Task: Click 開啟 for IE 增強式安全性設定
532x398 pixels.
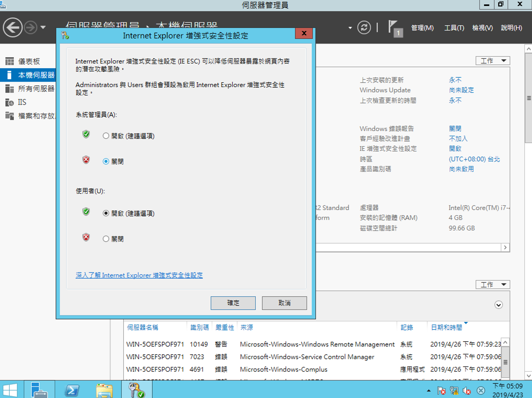Action: [x=455, y=149]
